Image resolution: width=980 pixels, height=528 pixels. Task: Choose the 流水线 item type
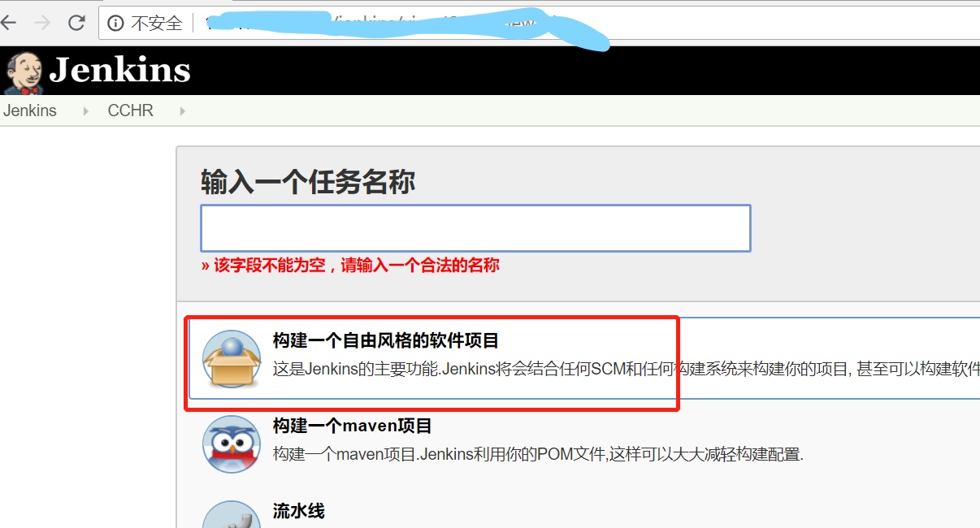point(299,511)
